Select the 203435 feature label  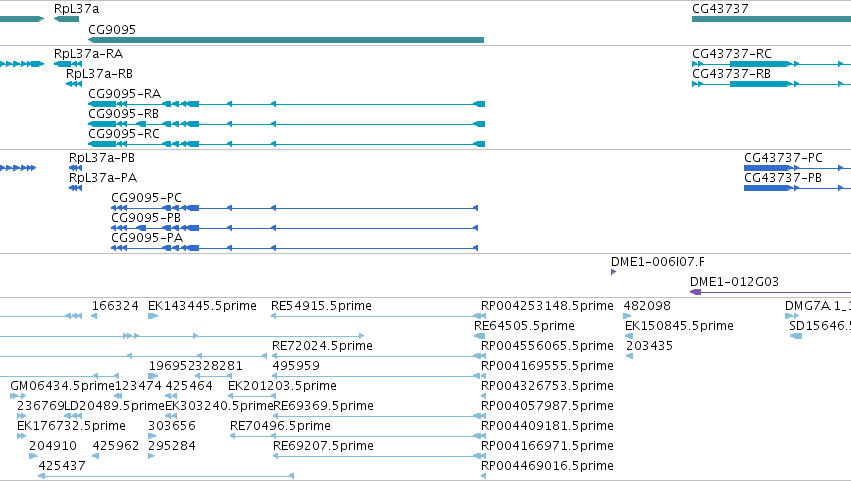click(649, 346)
